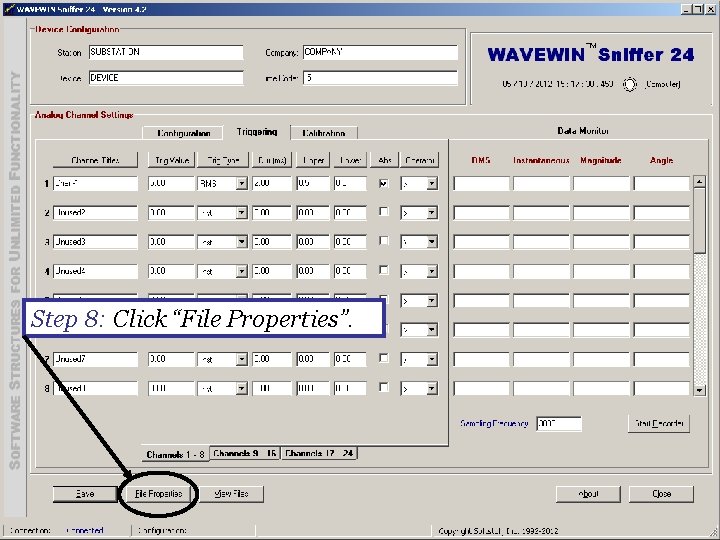Click the WAVEWIN app icon in title bar
Image resolution: width=720 pixels, height=540 pixels.
coord(9,9)
